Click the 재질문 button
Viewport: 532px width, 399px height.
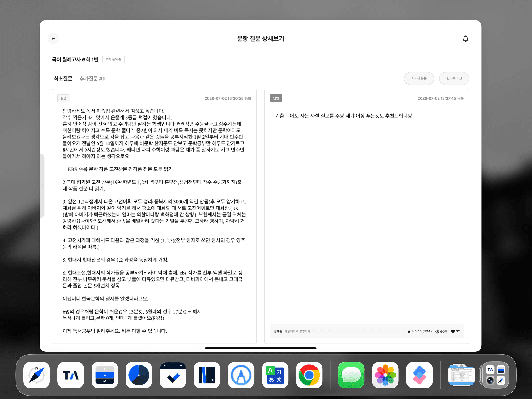(419, 79)
